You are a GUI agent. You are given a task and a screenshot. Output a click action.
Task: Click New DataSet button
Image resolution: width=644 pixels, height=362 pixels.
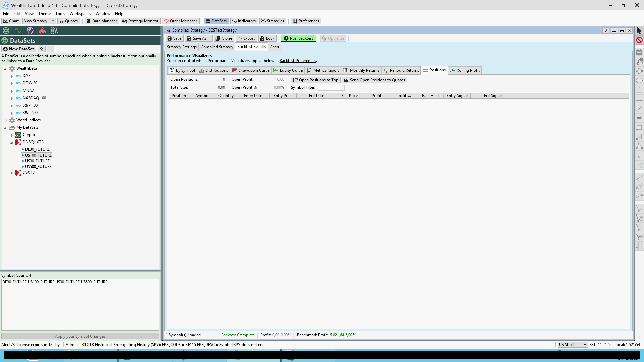[18, 49]
